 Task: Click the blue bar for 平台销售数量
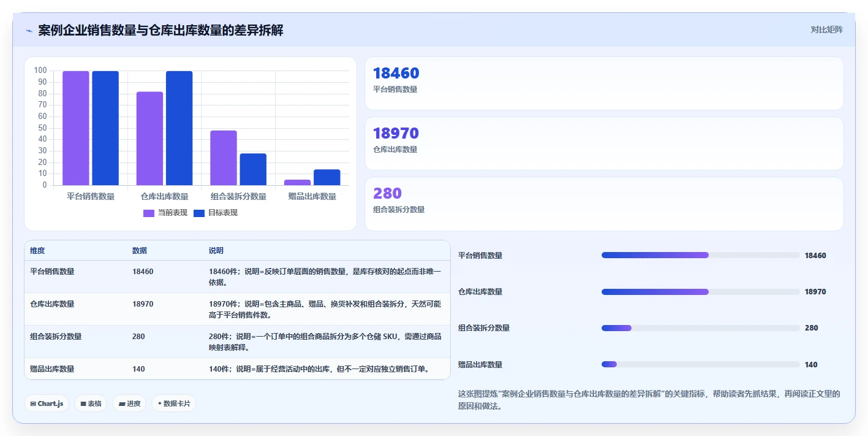[x=105, y=128]
